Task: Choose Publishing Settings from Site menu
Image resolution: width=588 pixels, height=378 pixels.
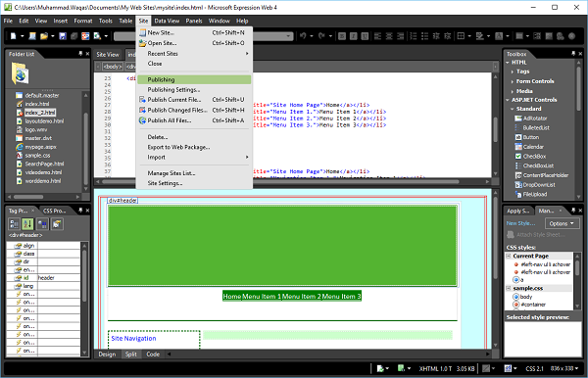Action: 194,89
